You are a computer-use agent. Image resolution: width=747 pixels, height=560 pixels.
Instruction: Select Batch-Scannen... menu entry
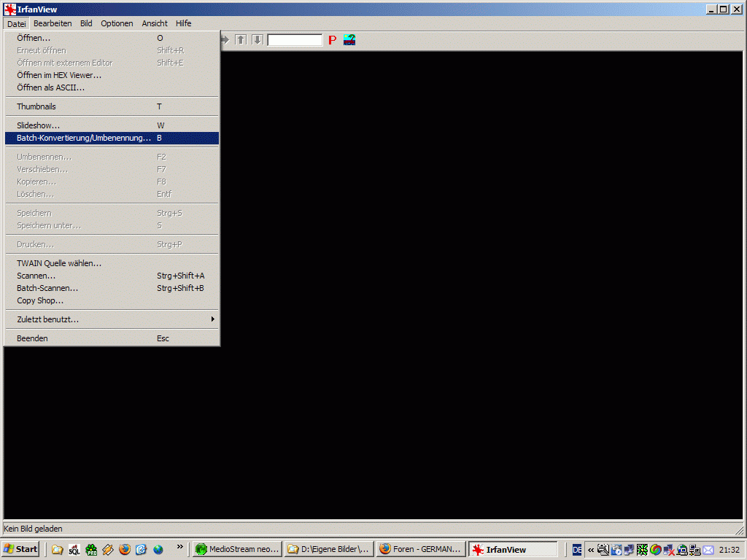(112, 288)
